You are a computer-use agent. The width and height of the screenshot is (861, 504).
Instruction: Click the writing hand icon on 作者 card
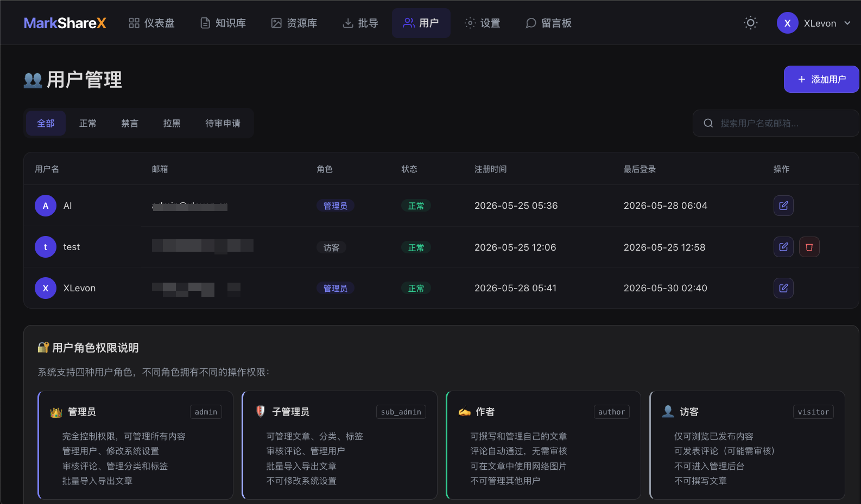click(464, 412)
